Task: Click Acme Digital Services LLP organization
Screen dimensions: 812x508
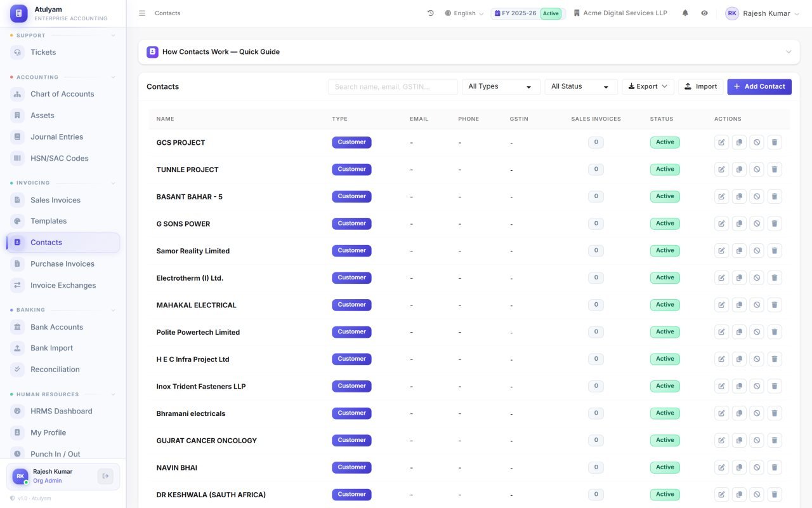Action: pos(620,13)
